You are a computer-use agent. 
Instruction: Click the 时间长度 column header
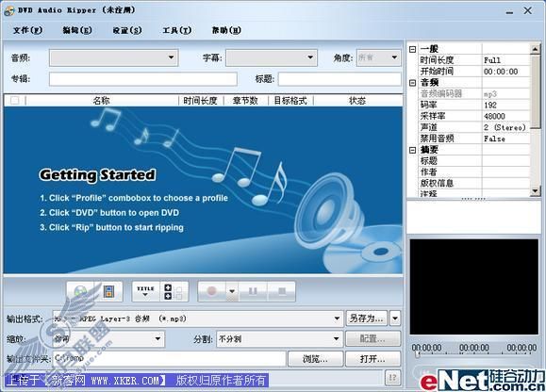(200, 101)
